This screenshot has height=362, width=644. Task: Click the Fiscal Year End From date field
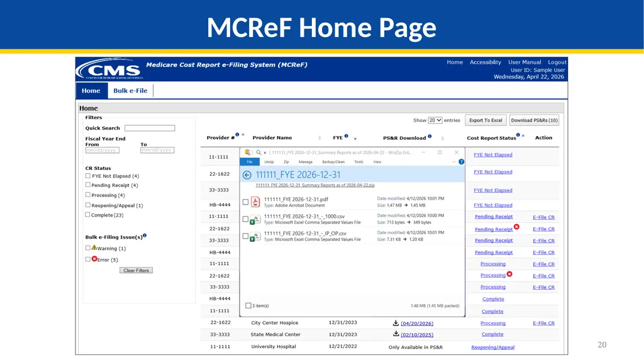pos(103,150)
